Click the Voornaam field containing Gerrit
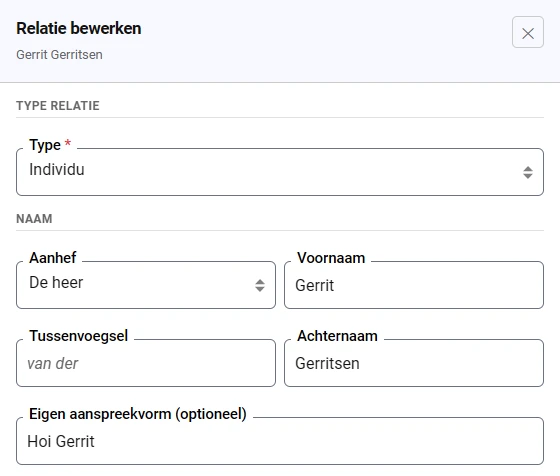The height and width of the screenshot is (476, 560). 414,285
